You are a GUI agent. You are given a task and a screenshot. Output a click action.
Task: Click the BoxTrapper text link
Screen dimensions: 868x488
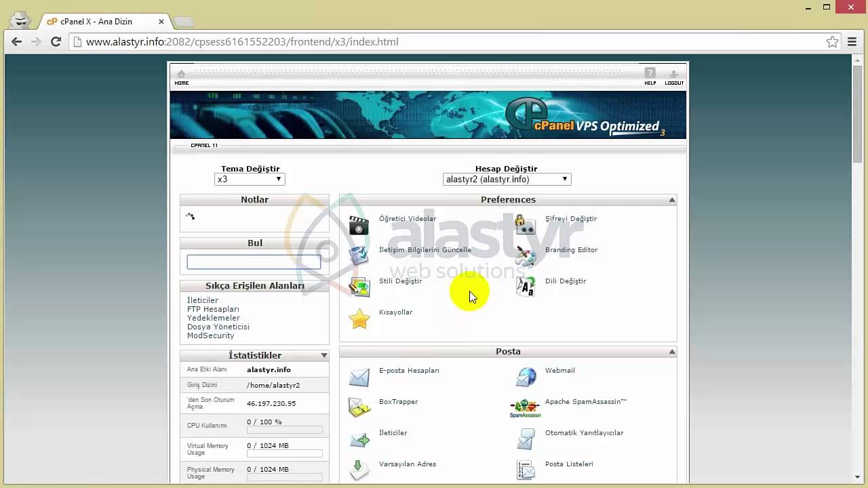point(399,402)
